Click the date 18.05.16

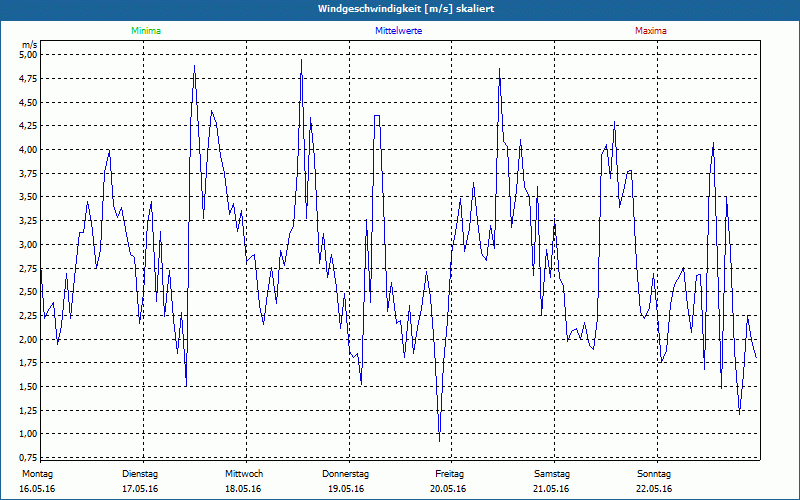243,489
